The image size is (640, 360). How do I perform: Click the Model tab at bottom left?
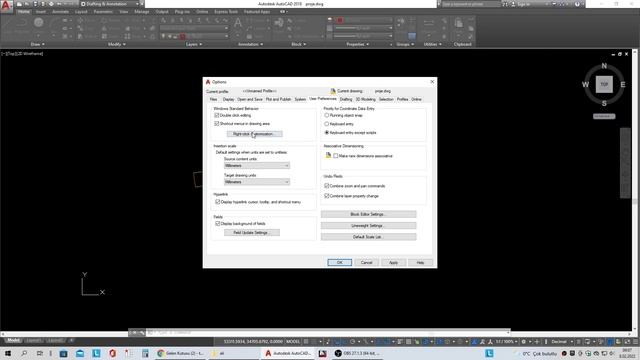(13, 340)
